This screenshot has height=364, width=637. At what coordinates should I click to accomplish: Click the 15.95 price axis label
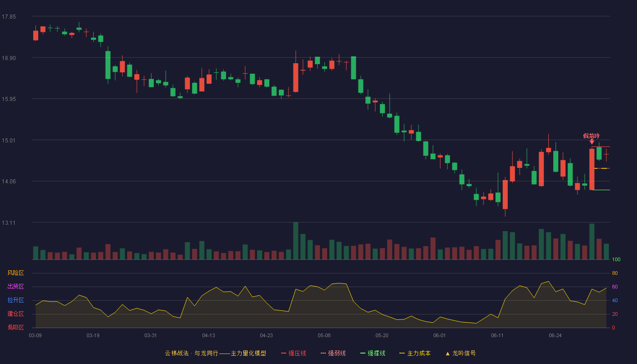click(9, 99)
